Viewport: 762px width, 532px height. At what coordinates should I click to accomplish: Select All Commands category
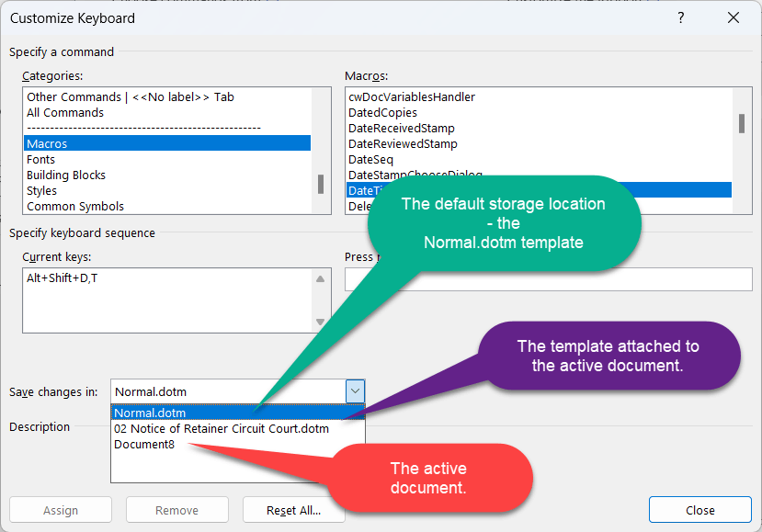65,112
